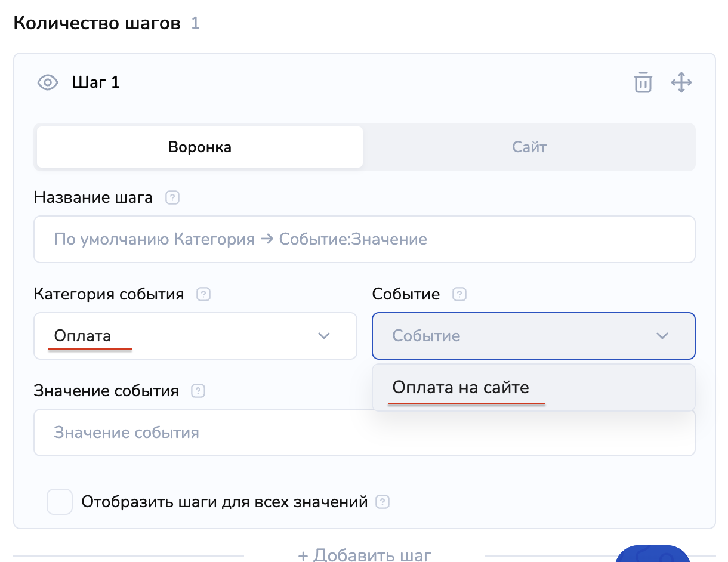This screenshot has height=562, width=728.
Task: Click the selected Оплата category value
Action: click(83, 336)
